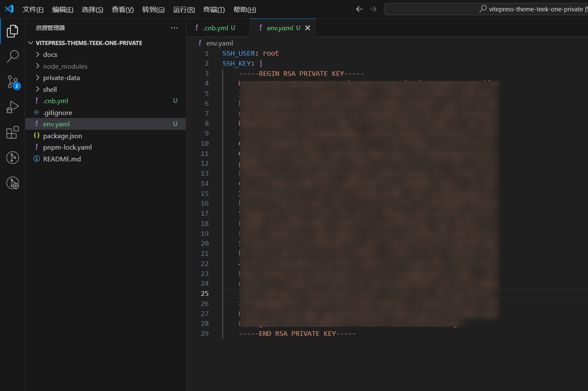Open the 帮助(H) menu
This screenshot has width=588, height=391.
[x=244, y=9]
